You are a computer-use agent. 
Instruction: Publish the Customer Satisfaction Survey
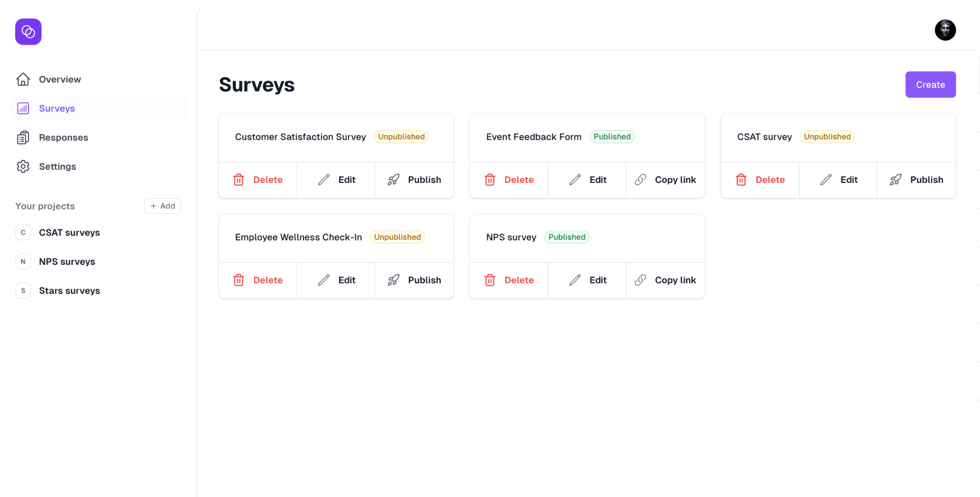coord(414,180)
